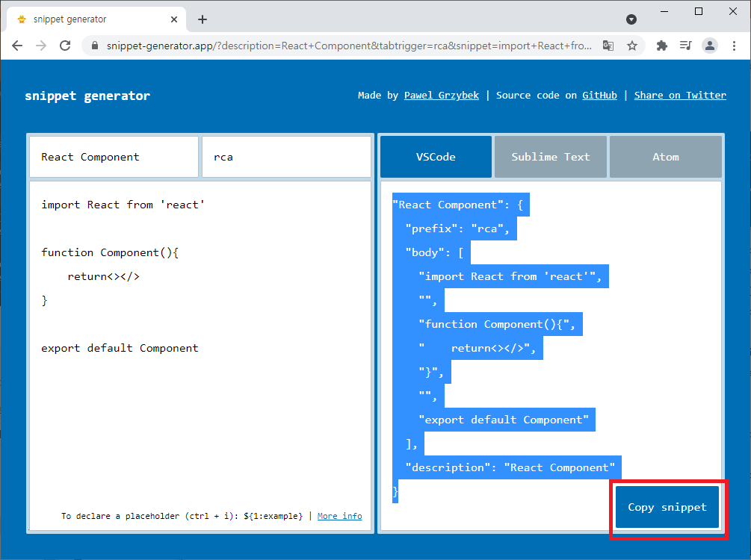Image resolution: width=751 pixels, height=560 pixels.
Task: Open the Chrome three-dot menu
Action: [734, 46]
